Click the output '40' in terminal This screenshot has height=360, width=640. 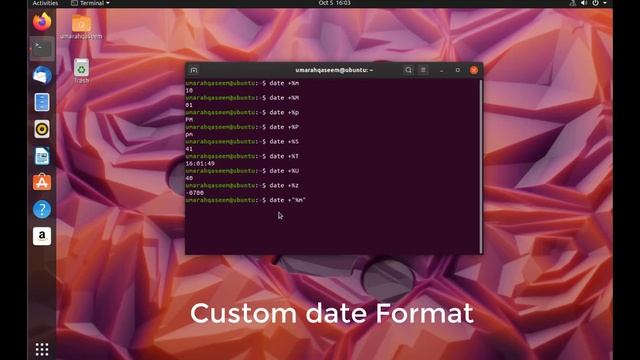[x=189, y=178]
